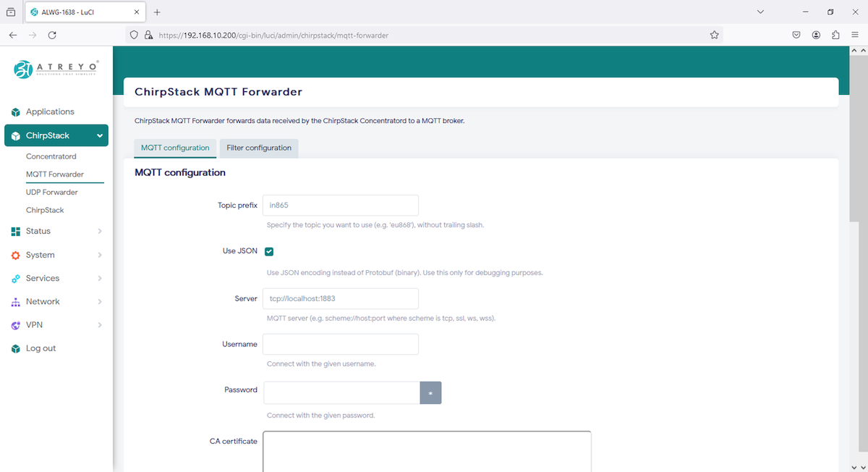This screenshot has width=868, height=472.
Task: Click the MQTT configuration section heading
Action: tap(180, 173)
